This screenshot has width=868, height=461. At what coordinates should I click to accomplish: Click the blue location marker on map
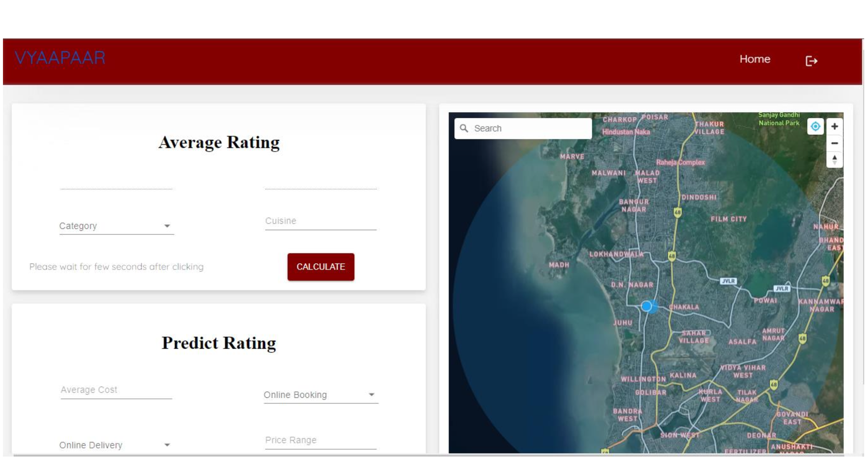(646, 306)
